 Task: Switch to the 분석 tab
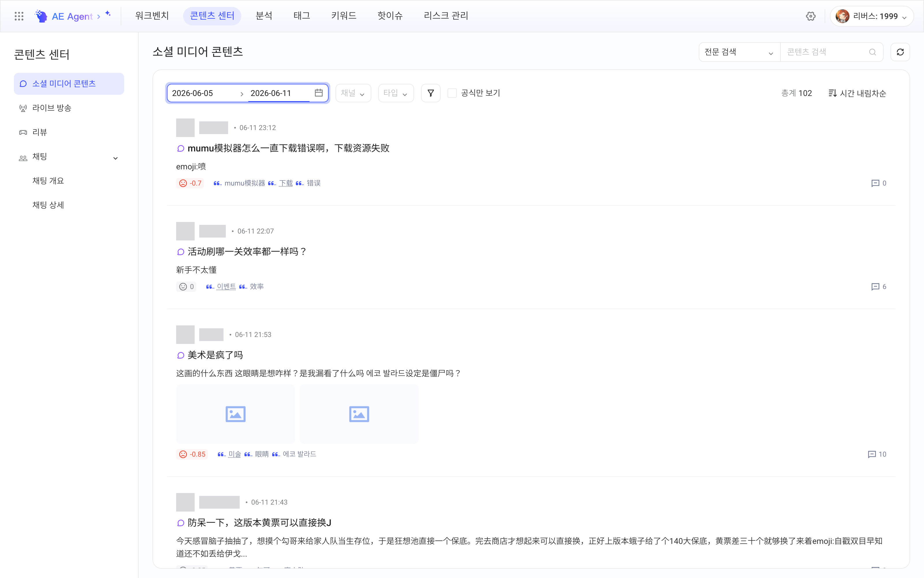pos(264,16)
